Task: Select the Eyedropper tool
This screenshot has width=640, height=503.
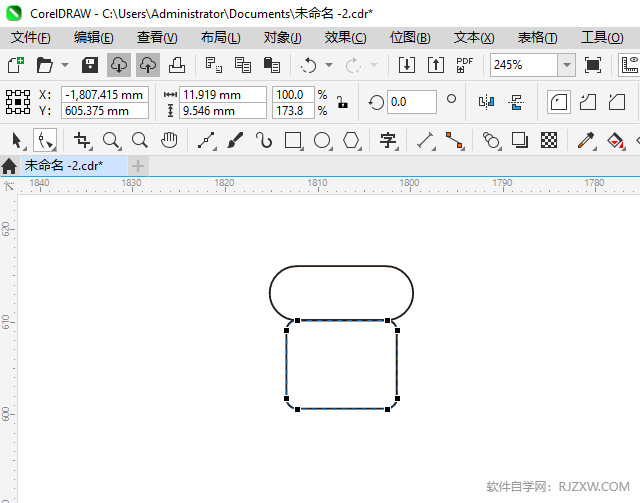Action: click(585, 141)
